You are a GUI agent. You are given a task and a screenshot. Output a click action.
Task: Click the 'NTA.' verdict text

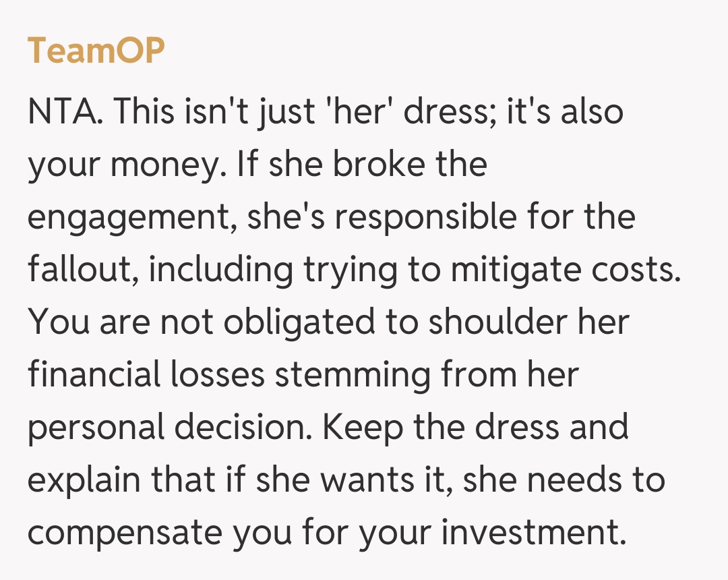click(x=65, y=112)
